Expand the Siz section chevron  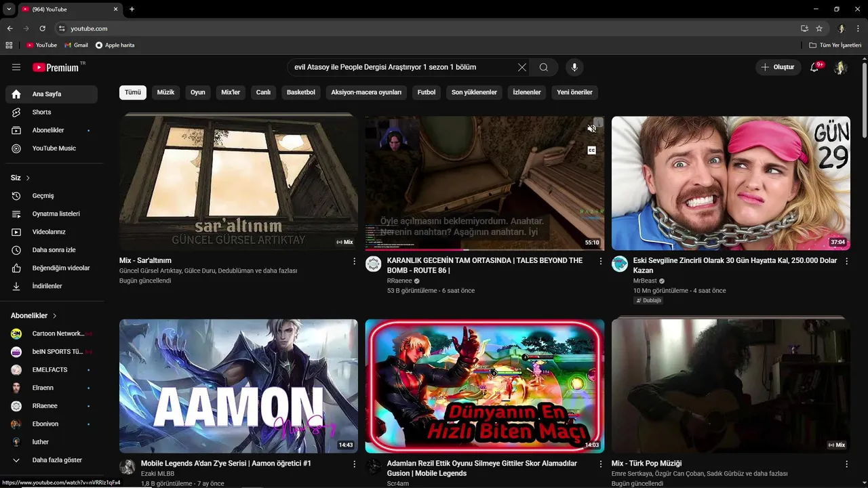(x=28, y=178)
